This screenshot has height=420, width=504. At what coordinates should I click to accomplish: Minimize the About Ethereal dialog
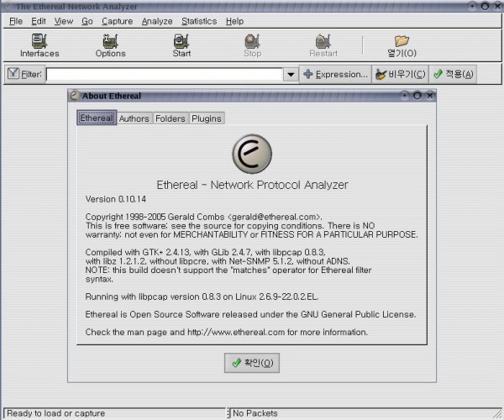405,96
